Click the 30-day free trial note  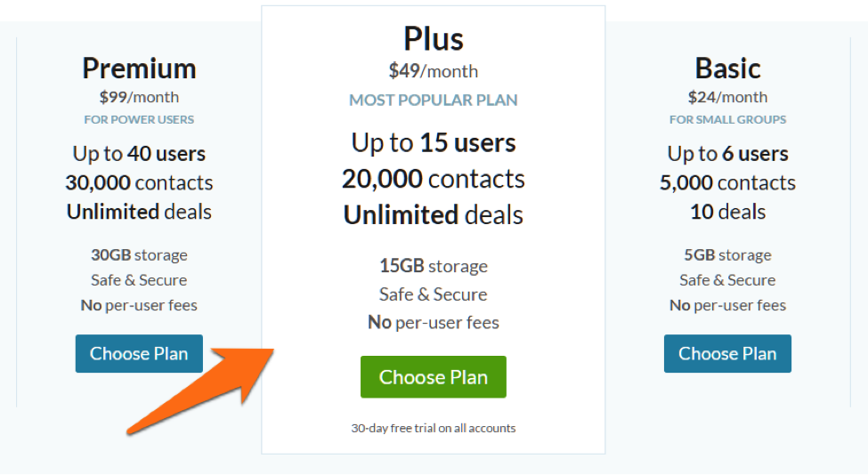(x=434, y=428)
